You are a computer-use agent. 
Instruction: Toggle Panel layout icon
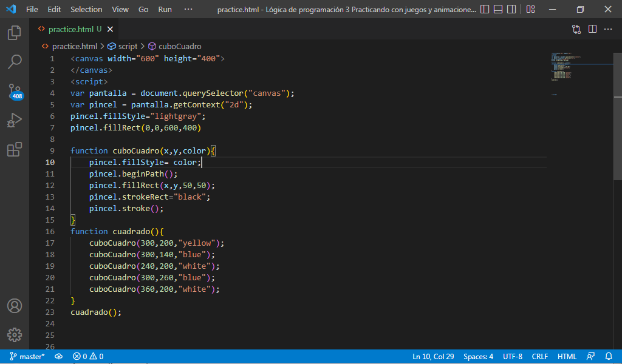[498, 9]
